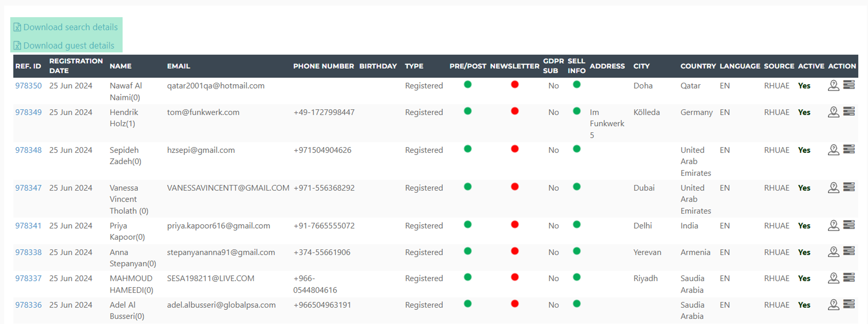Click country cell Qatar
The width and height of the screenshot is (868, 324).
click(x=690, y=86)
